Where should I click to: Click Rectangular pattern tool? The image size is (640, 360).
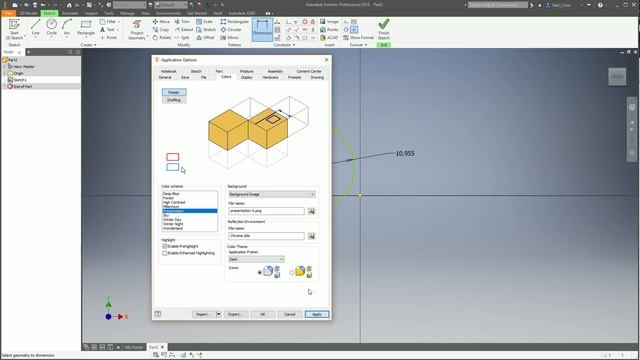(234, 22)
